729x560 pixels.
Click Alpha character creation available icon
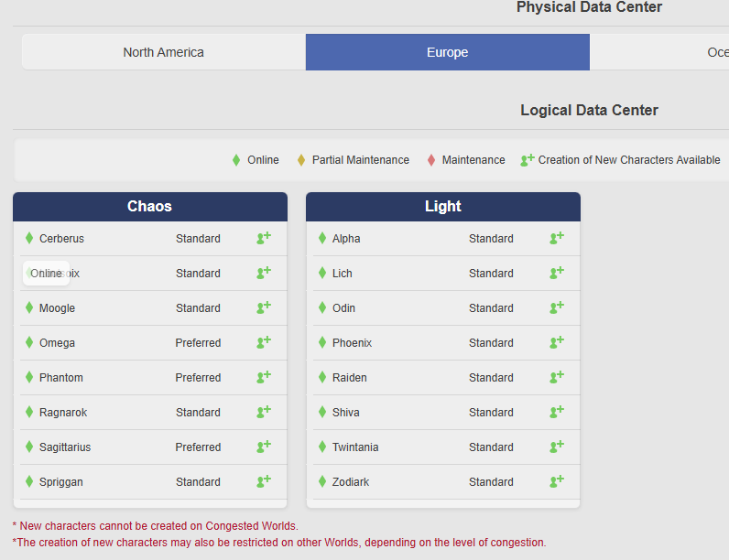pos(557,238)
